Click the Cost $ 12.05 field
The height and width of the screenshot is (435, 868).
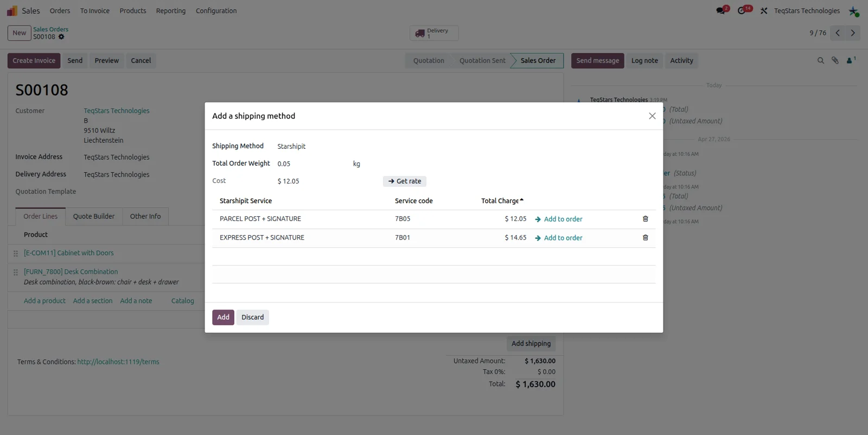point(288,181)
